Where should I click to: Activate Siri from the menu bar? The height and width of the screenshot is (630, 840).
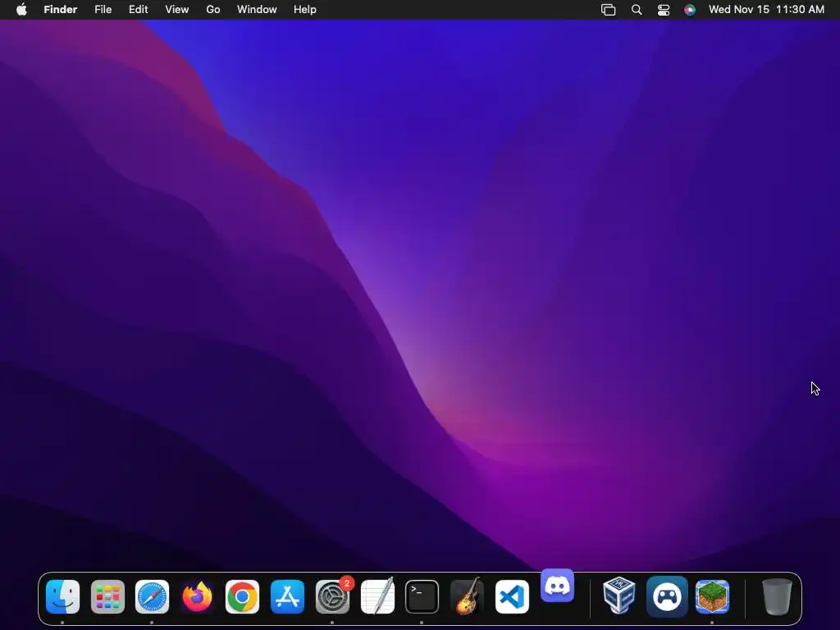pos(690,10)
